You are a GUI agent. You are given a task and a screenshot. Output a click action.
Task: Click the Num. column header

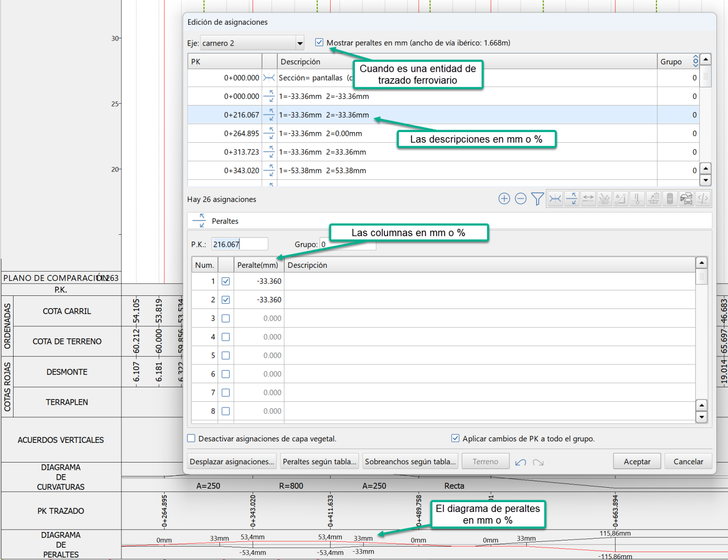pyautogui.click(x=205, y=265)
